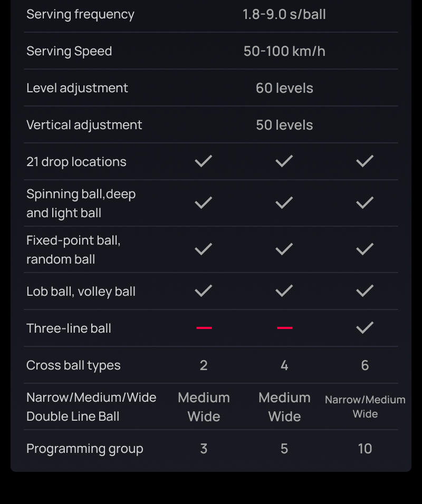Viewport: 422px width, 504px height.
Task: Select the Serving frequency label
Action: (x=80, y=14)
